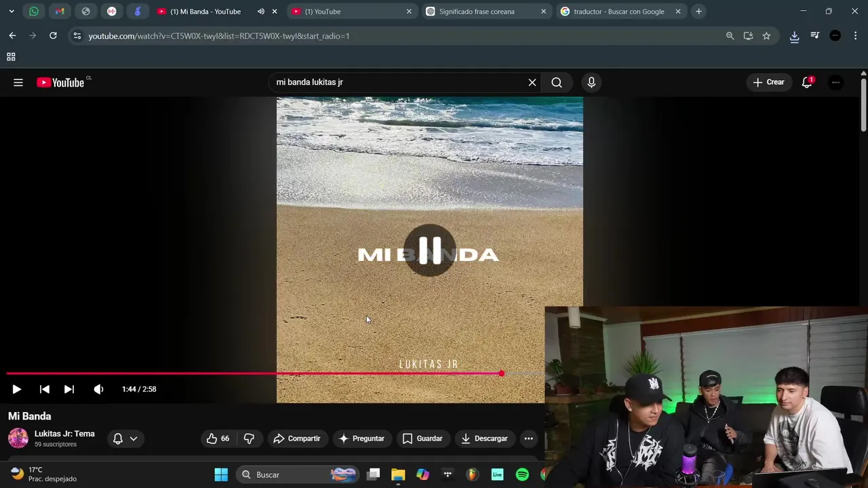Click the taskbar Buscar search box
868x488 pixels.
pyautogui.click(x=297, y=474)
